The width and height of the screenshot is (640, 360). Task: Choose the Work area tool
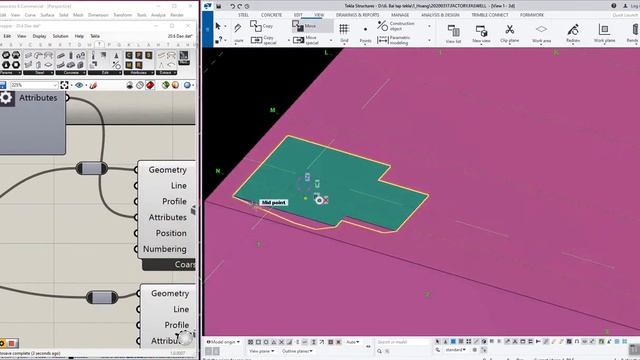pos(541,33)
